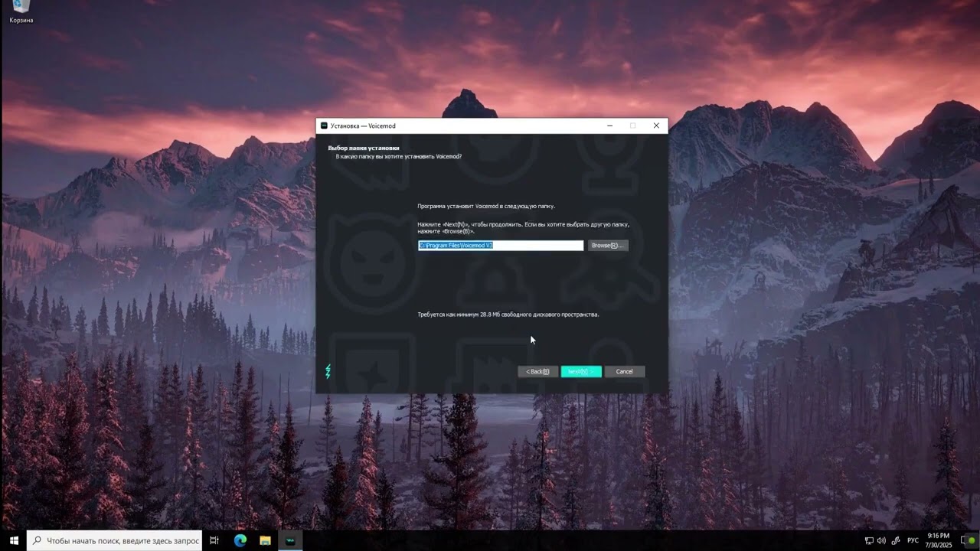Launch Microsoft Edge from the taskbar
This screenshot has height=551, width=980.
point(240,540)
